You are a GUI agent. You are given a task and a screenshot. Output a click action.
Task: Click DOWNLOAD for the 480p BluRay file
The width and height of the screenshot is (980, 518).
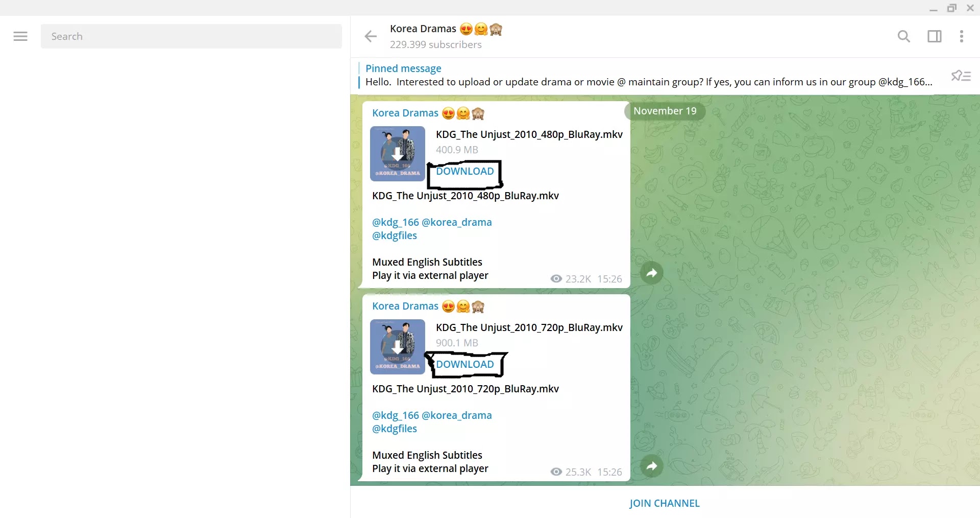(x=465, y=171)
